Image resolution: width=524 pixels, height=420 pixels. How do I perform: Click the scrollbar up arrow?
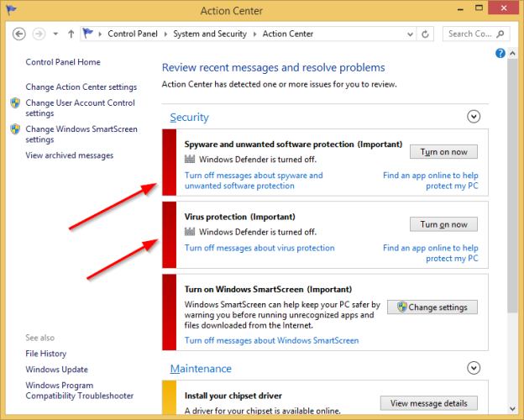point(512,53)
